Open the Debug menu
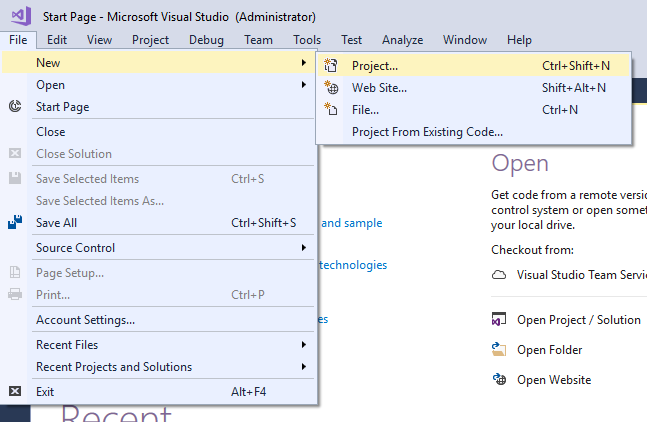The width and height of the screenshot is (647, 422). click(x=206, y=40)
